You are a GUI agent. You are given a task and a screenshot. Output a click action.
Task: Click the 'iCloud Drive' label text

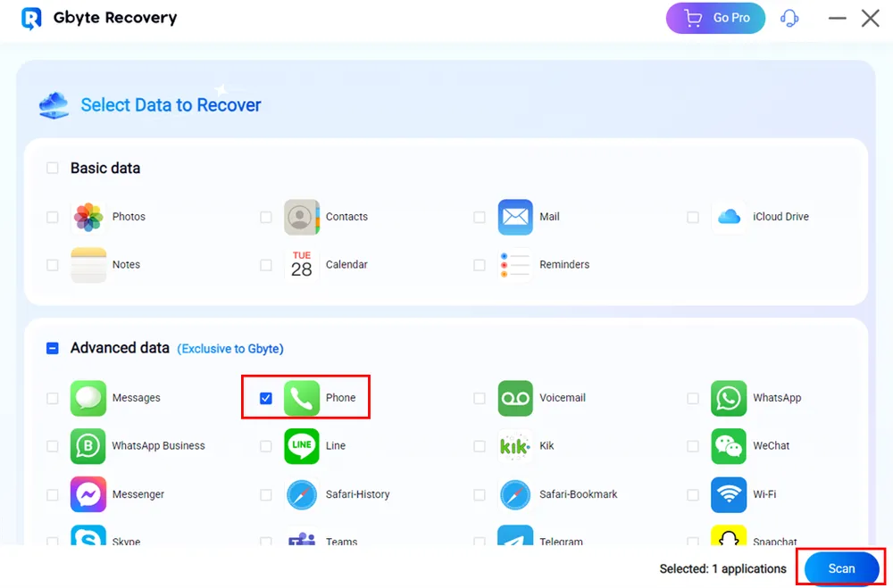[780, 217]
